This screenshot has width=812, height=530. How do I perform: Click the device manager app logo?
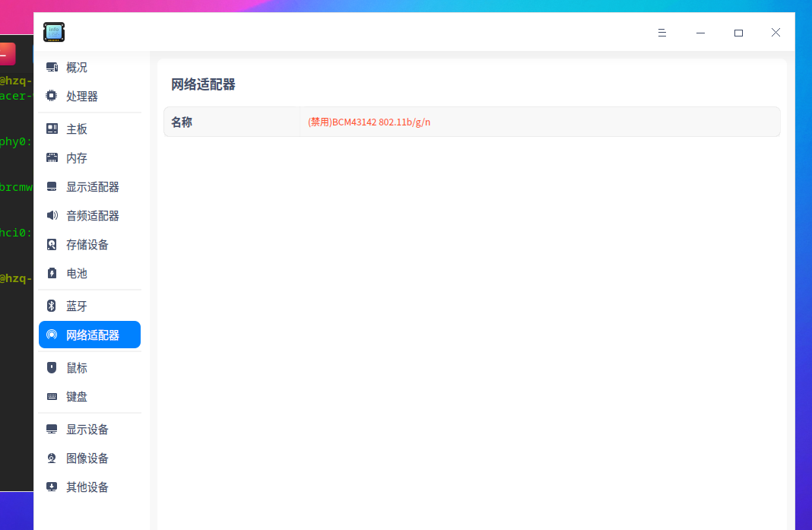[54, 32]
